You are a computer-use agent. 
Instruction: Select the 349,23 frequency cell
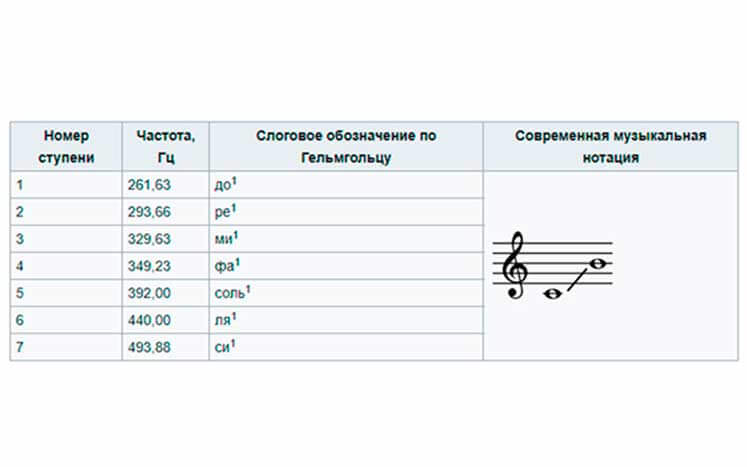150,266
